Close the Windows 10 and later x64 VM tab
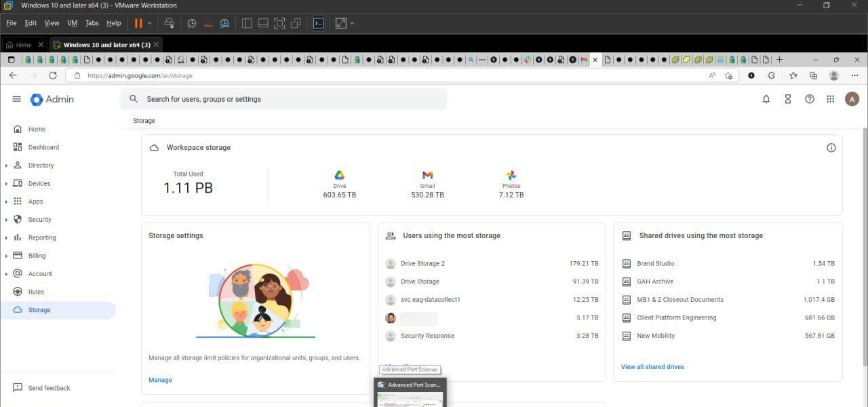This screenshot has width=868, height=407. click(x=157, y=45)
